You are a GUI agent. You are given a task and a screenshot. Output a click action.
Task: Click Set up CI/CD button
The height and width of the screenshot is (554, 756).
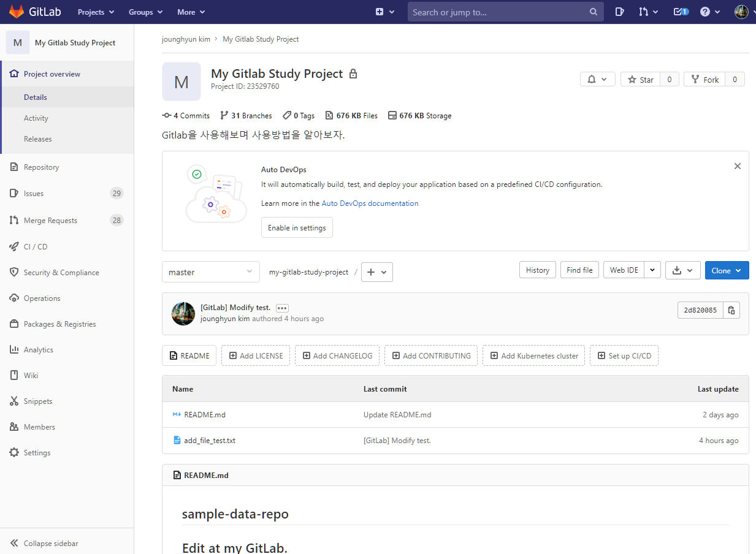click(x=624, y=355)
